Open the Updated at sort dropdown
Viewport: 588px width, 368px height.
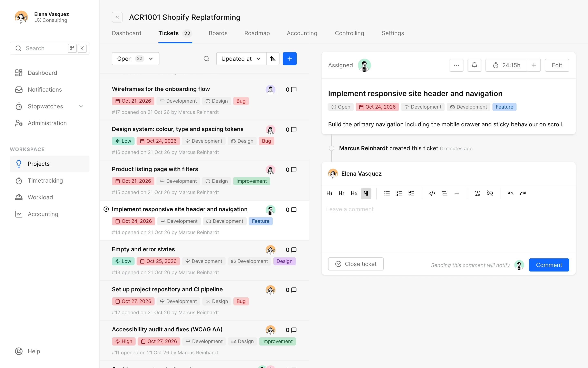[x=241, y=59]
